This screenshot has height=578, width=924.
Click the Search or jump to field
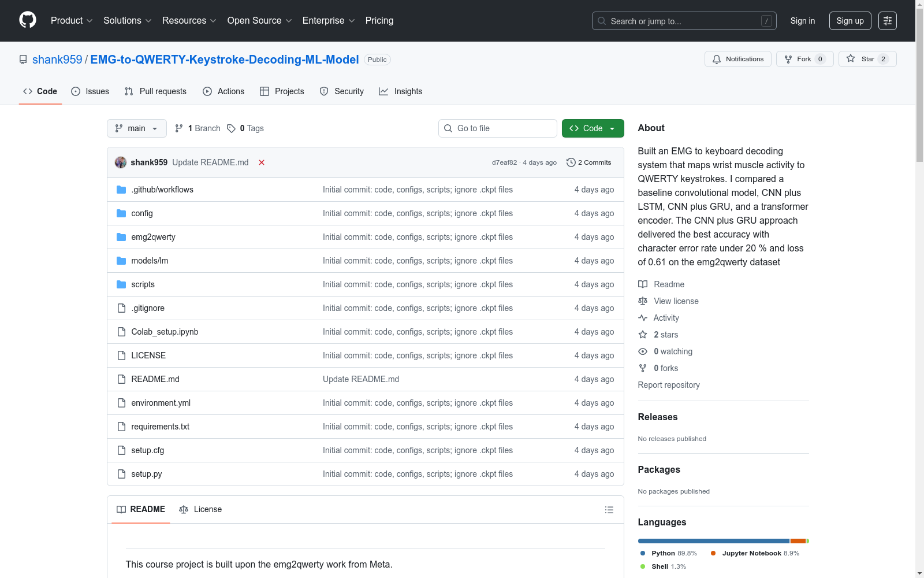tap(684, 21)
